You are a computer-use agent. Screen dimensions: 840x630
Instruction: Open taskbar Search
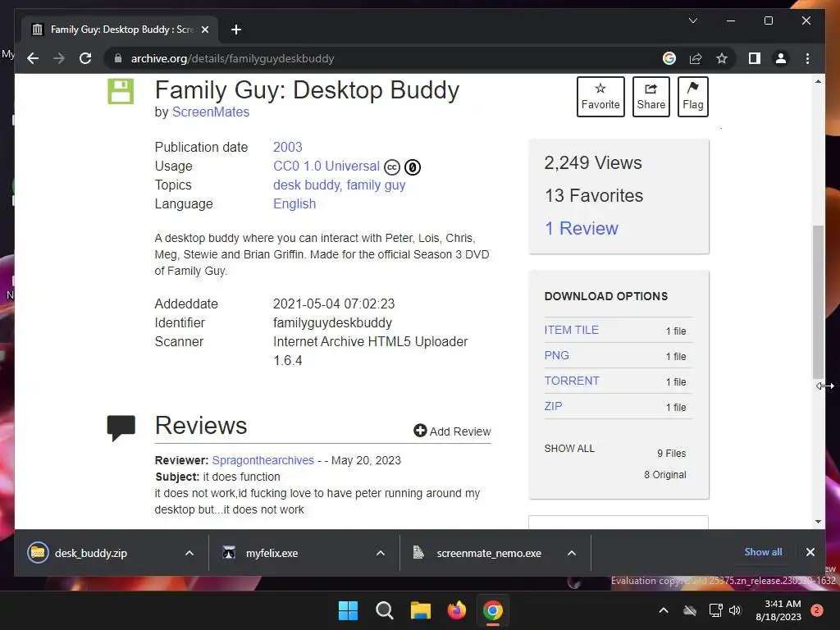point(385,610)
